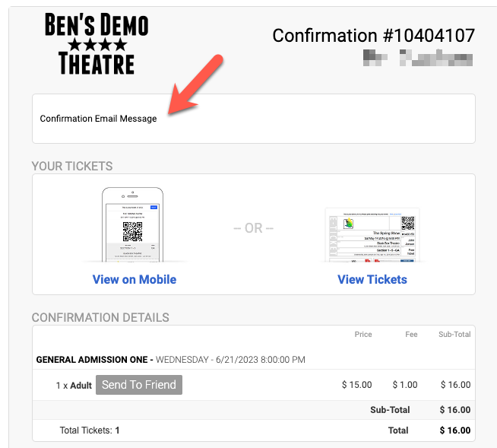Click the CONFIRMATION DETAILS section heading
The image size is (497, 448).
coord(100,317)
